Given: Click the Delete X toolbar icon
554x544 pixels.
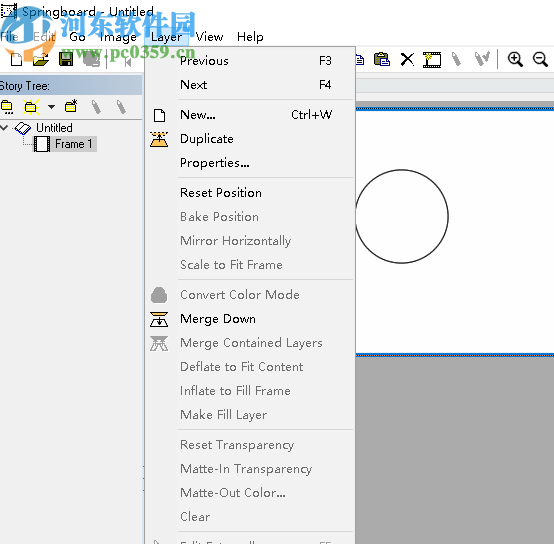Looking at the screenshot, I should pos(407,59).
